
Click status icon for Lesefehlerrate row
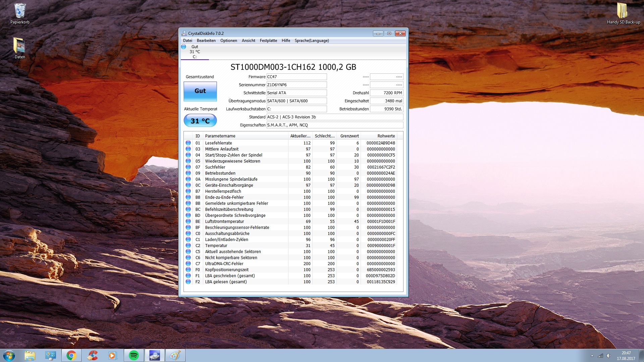(x=188, y=143)
